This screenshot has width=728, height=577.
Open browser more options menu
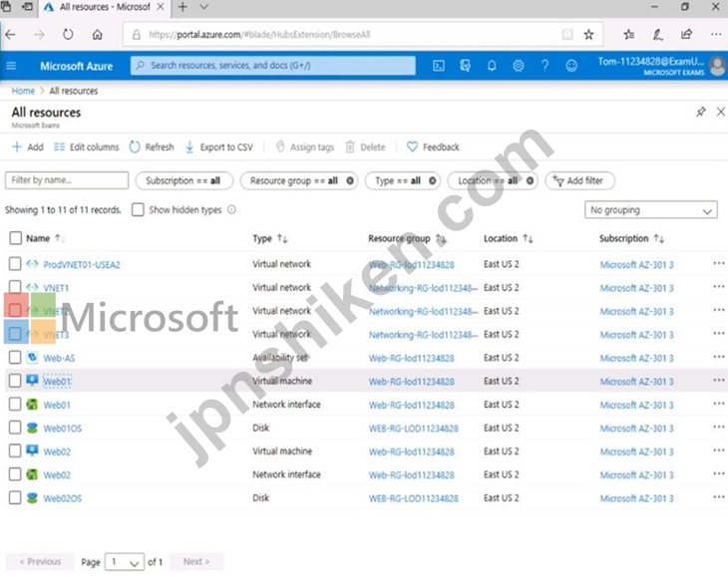tap(716, 34)
